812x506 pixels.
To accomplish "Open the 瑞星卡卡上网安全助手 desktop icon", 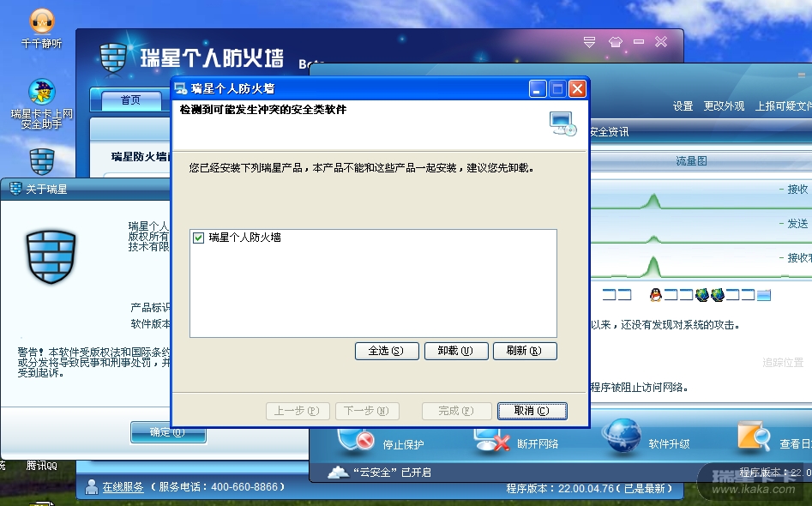I will [41, 92].
